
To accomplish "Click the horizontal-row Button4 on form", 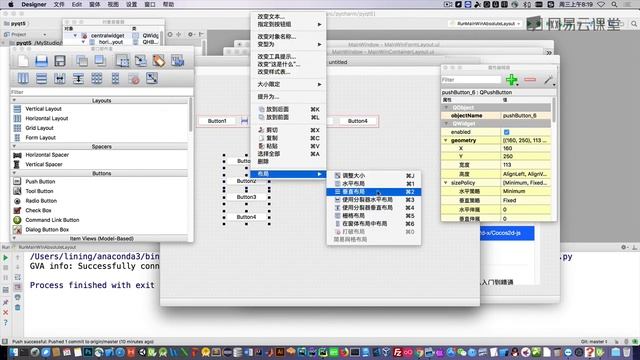I will [x=357, y=121].
